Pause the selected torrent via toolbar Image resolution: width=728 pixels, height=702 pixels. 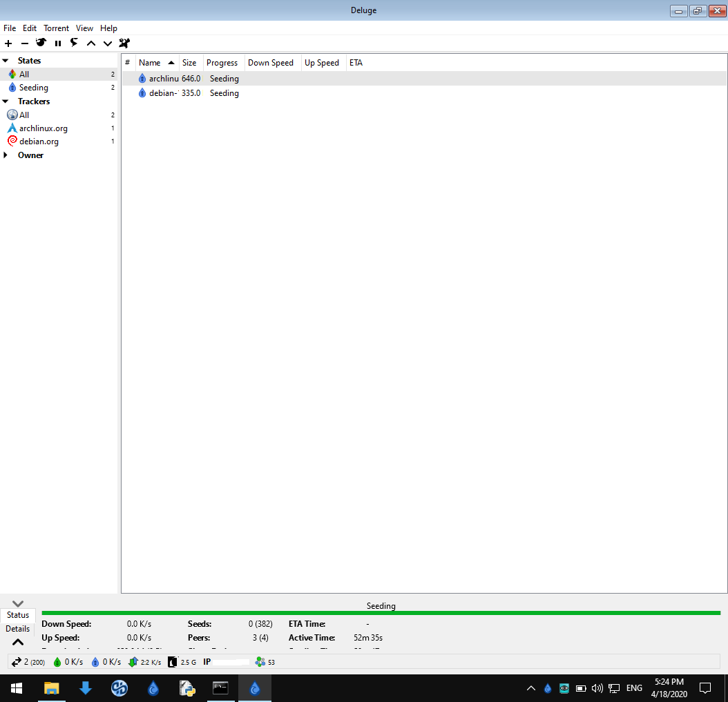(58, 43)
